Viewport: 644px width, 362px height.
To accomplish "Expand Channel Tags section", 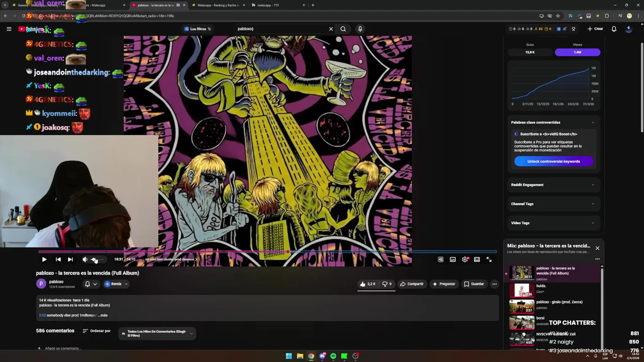I will (553, 204).
